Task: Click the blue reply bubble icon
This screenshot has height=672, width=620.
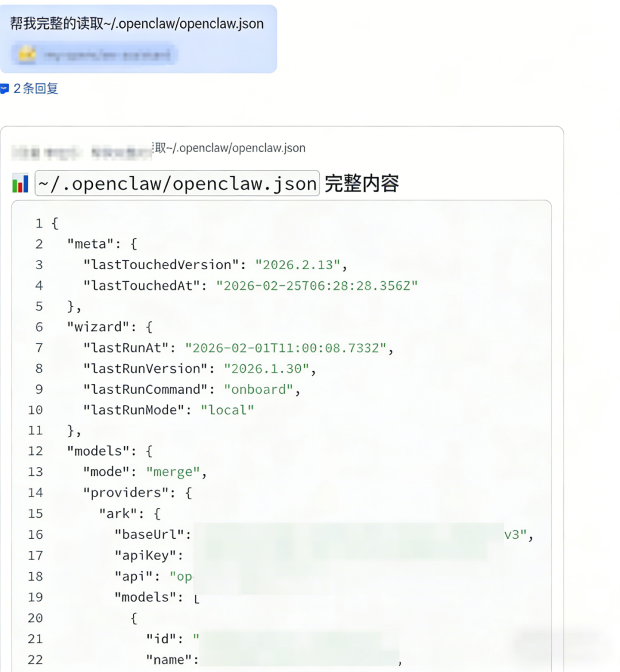Action: pyautogui.click(x=5, y=89)
